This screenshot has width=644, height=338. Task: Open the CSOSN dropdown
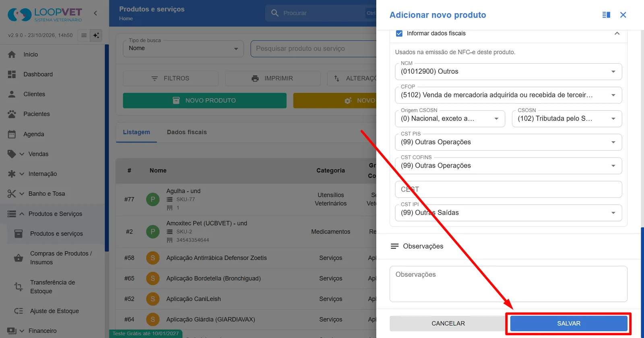[x=567, y=119]
